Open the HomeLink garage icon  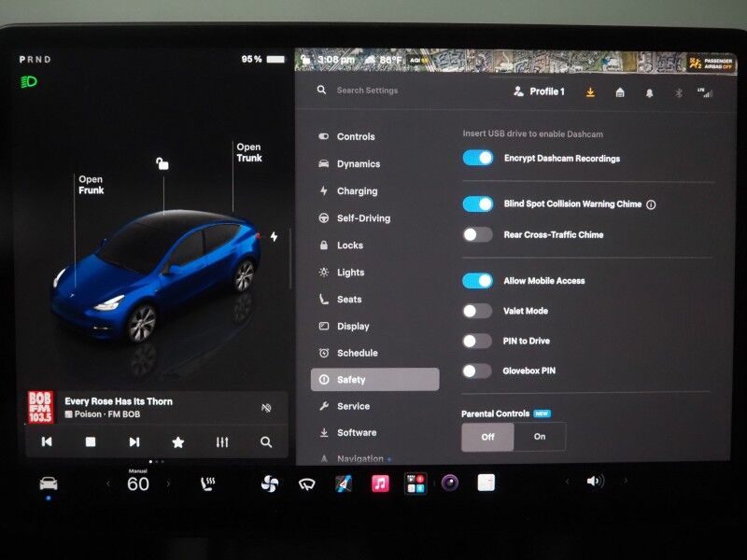pos(620,92)
